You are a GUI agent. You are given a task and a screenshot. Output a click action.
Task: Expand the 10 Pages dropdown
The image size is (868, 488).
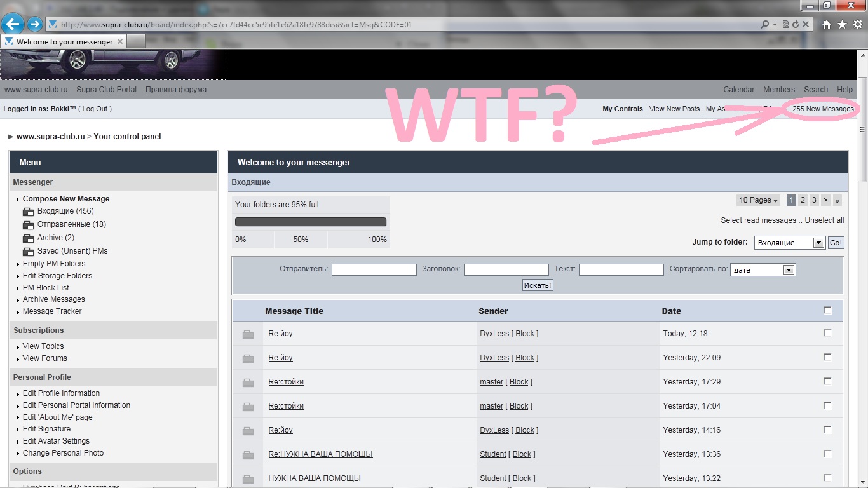(759, 200)
